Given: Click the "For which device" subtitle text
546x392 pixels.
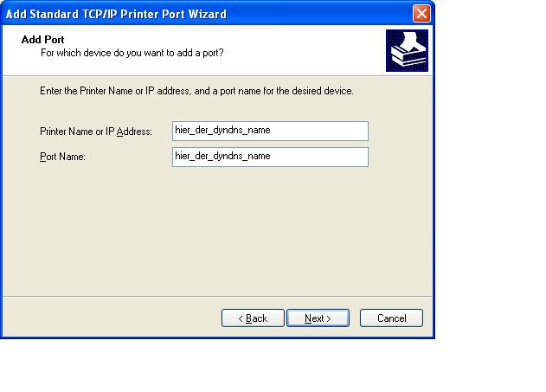Looking at the screenshot, I should [132, 54].
